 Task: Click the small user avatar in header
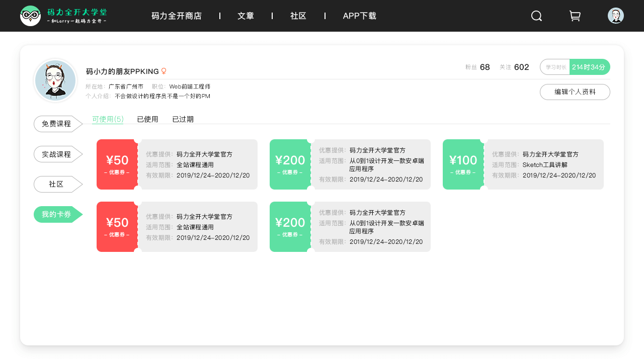coord(615,16)
